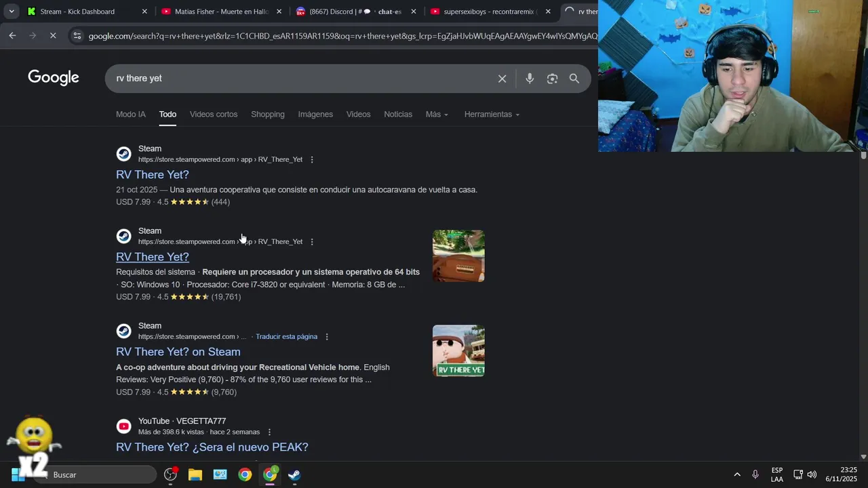The width and height of the screenshot is (868, 488).
Task: Go to Google home via the logo
Action: 54,78
